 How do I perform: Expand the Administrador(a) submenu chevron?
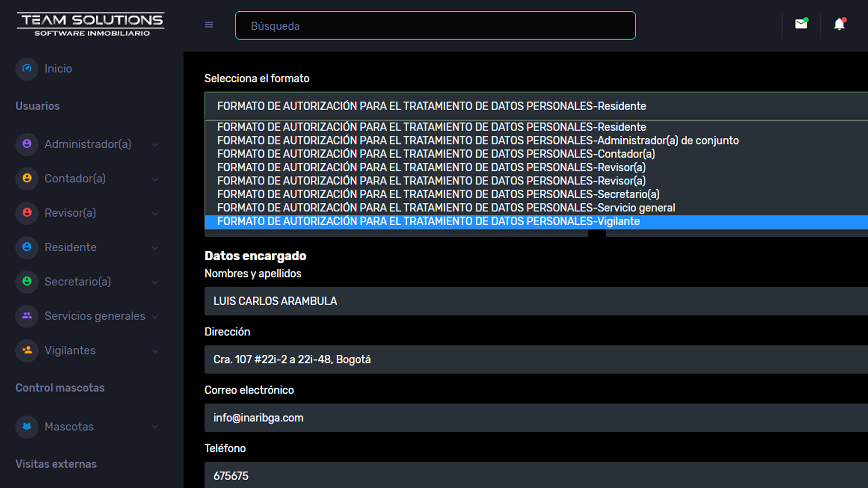pos(155,145)
